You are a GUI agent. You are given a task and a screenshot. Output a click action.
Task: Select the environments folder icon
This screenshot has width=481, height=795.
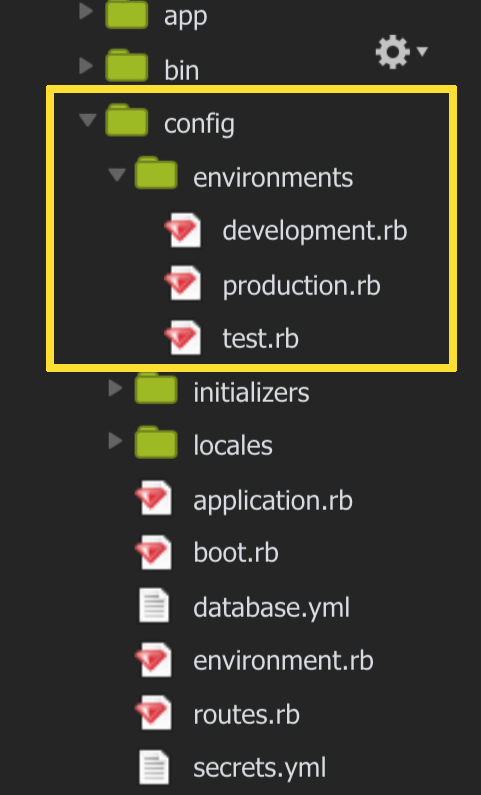[156, 173]
